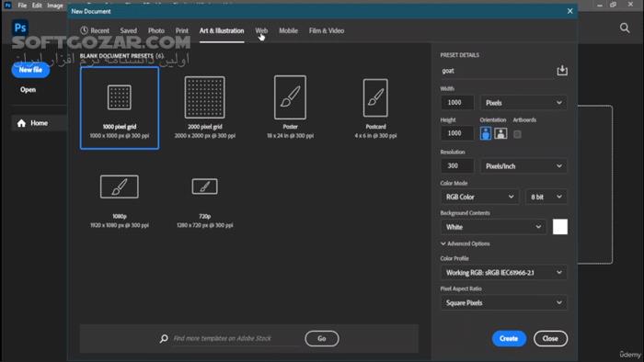
Task: Open the Color Profile dropdown
Action: pos(504,273)
